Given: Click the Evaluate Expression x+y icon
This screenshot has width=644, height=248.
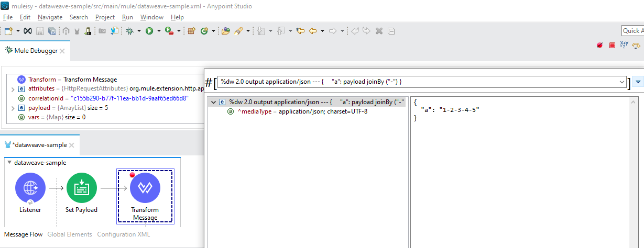Looking at the screenshot, I should tap(625, 46).
